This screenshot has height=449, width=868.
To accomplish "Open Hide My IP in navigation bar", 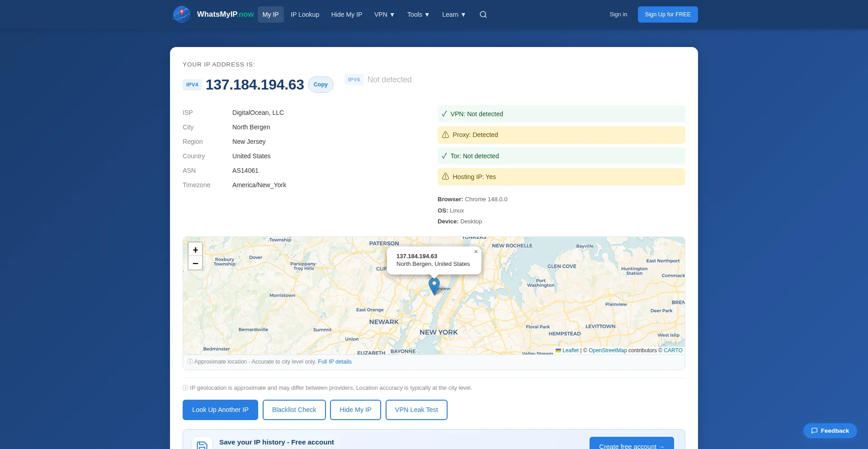I will tap(347, 14).
